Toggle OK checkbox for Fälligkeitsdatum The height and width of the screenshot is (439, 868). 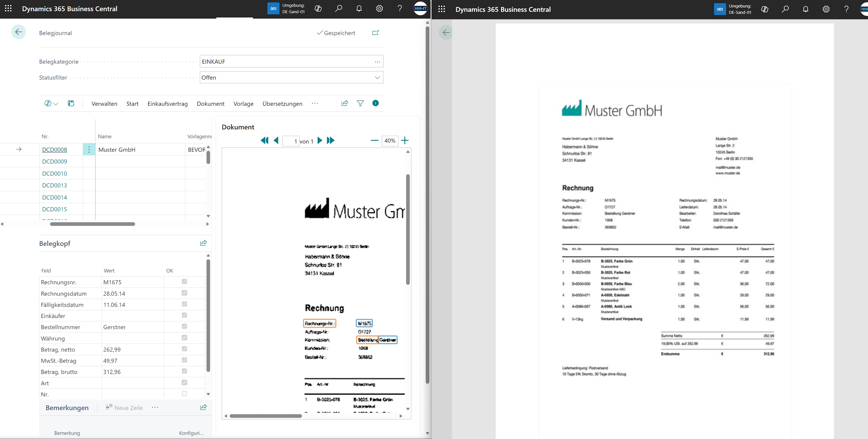[x=184, y=304]
